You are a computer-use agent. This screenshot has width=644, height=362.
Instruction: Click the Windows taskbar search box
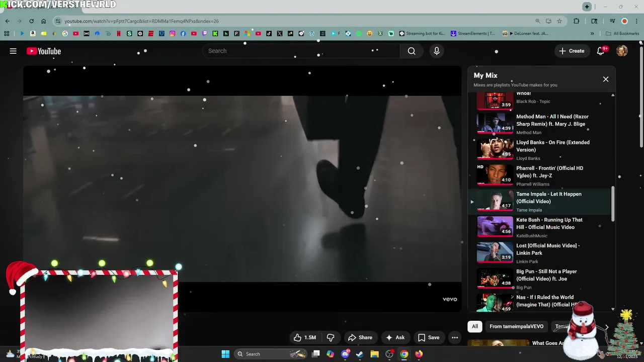pos(271,354)
